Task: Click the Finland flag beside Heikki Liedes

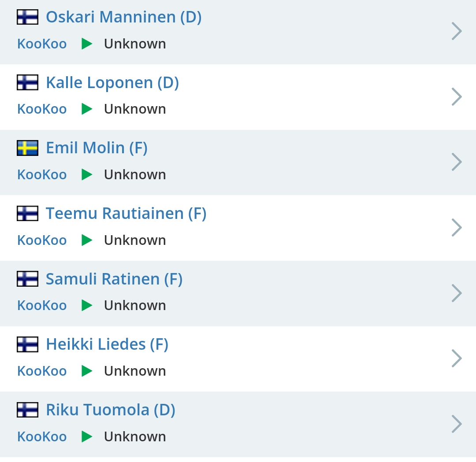Action: point(27,344)
